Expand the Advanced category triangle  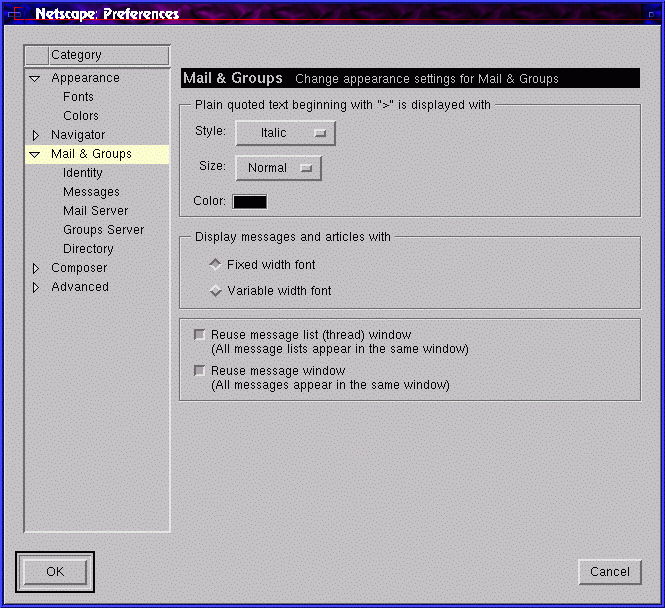click(36, 287)
